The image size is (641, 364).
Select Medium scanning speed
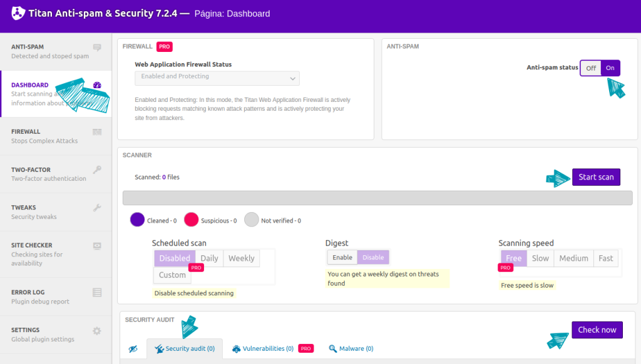click(x=573, y=258)
